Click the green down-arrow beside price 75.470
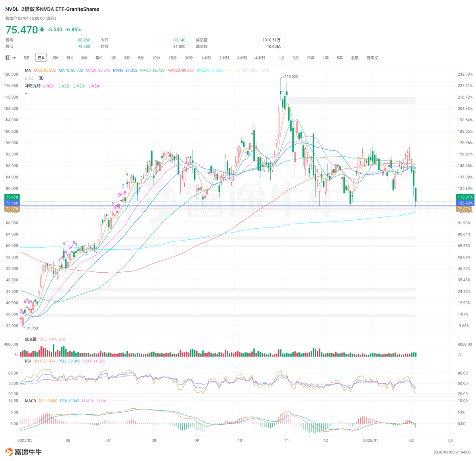Viewport: 476px width, 461px height. 42,30
